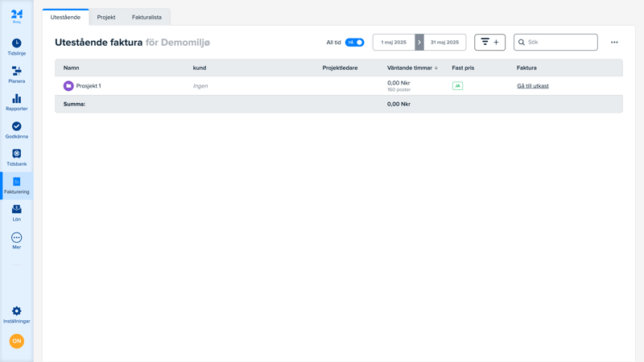The image size is (644, 362).
Task: Click the JA fast pris badge
Action: click(457, 86)
